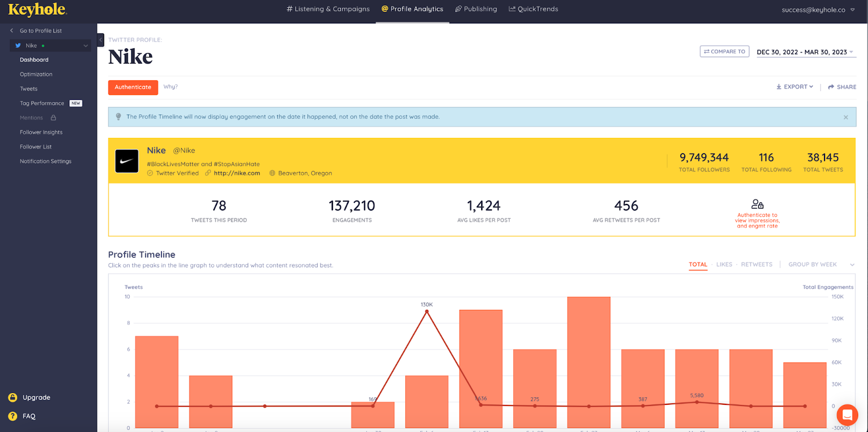Open the date range picker dropdown
The image size is (868, 432).
tap(806, 52)
